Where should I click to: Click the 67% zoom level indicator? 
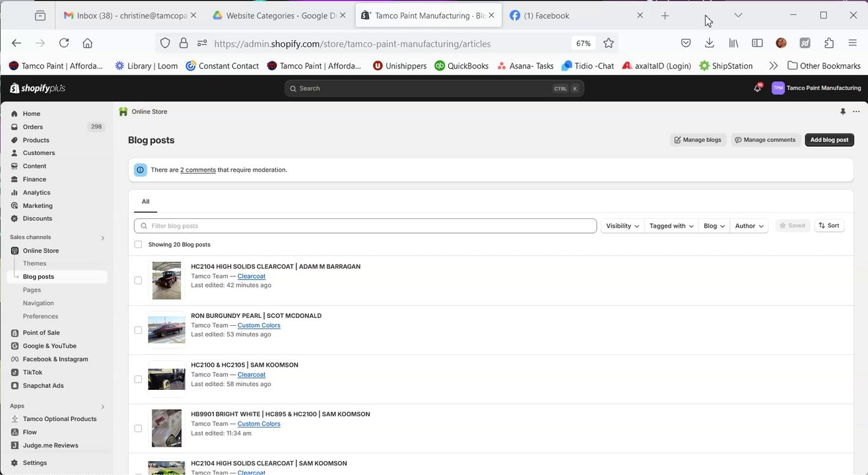584,43
